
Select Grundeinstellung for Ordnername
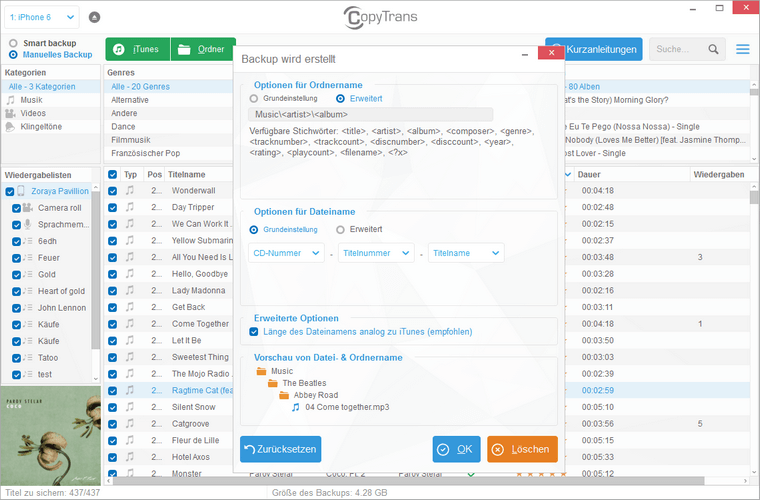pos(253,99)
